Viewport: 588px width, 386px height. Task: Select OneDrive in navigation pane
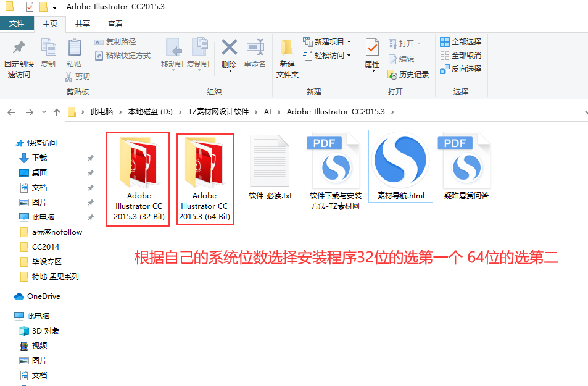point(37,296)
